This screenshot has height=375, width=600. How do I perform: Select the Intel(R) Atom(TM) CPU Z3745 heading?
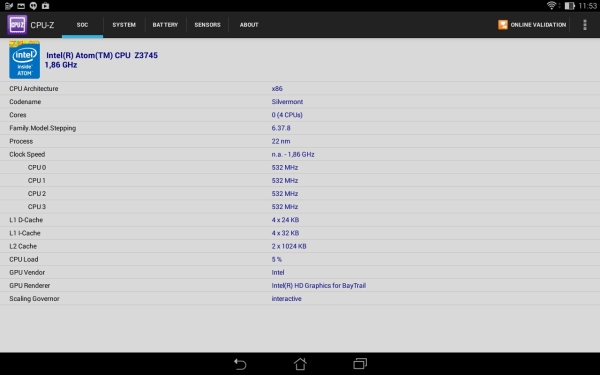pos(102,55)
